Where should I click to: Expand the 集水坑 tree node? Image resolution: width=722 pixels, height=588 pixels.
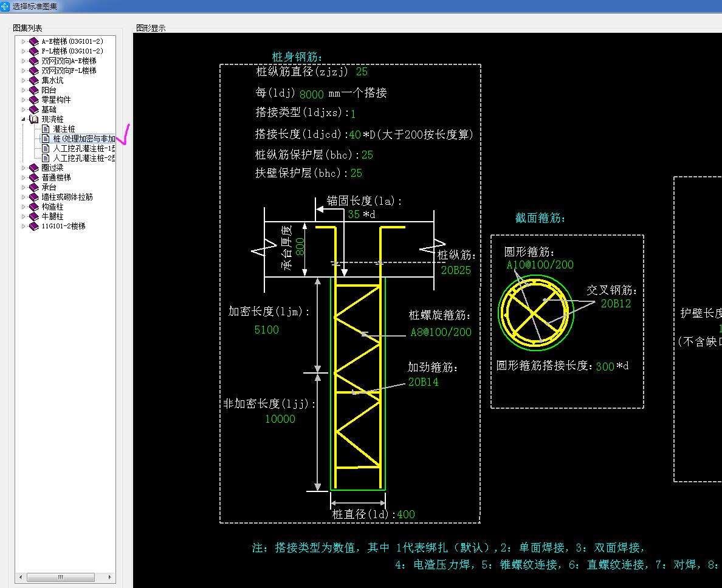(23, 81)
